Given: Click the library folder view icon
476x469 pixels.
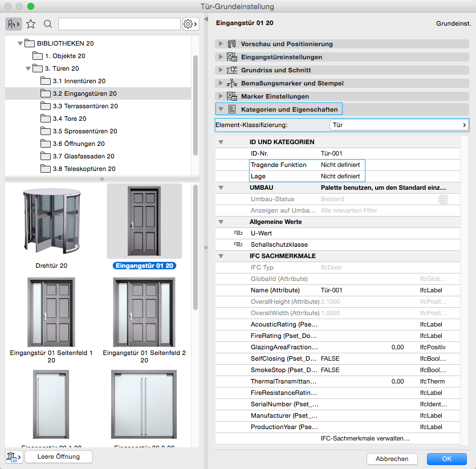Looking at the screenshot, I should 13,24.
